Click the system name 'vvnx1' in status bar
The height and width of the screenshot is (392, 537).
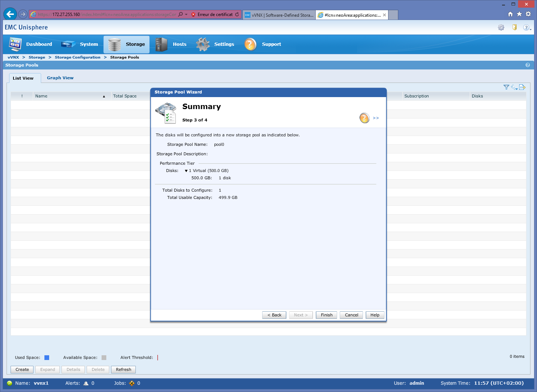click(41, 383)
